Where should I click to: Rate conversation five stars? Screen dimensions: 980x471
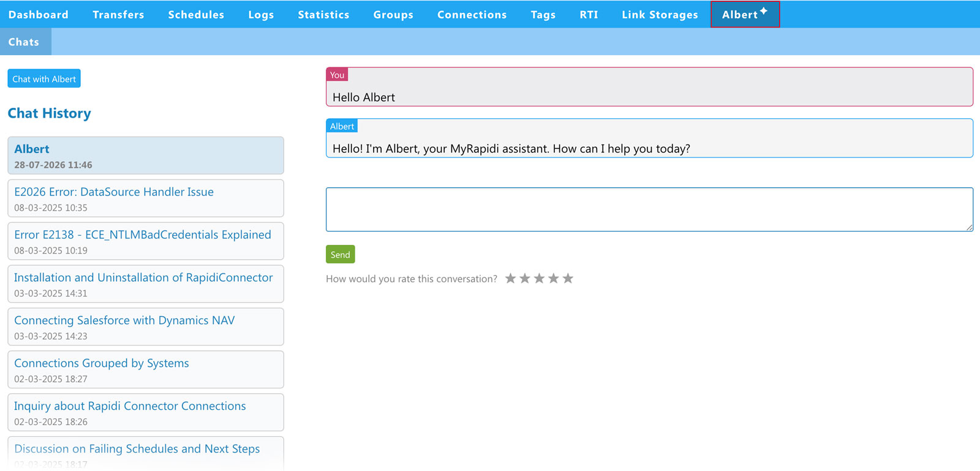tap(568, 279)
